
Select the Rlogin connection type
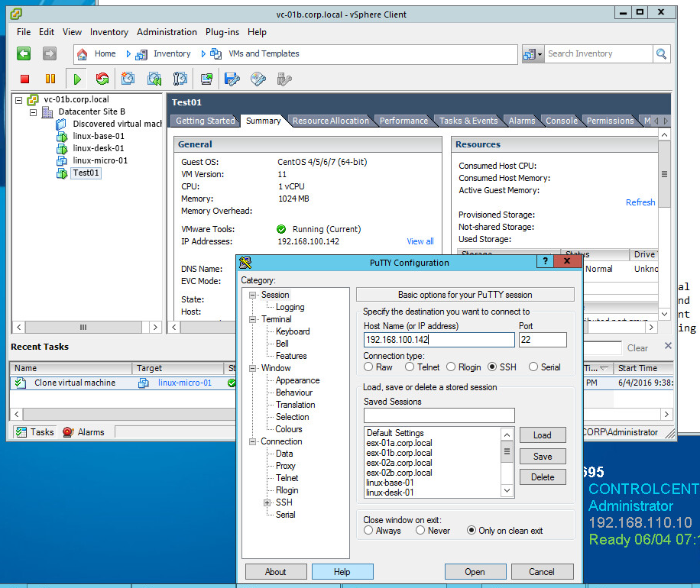coord(451,367)
